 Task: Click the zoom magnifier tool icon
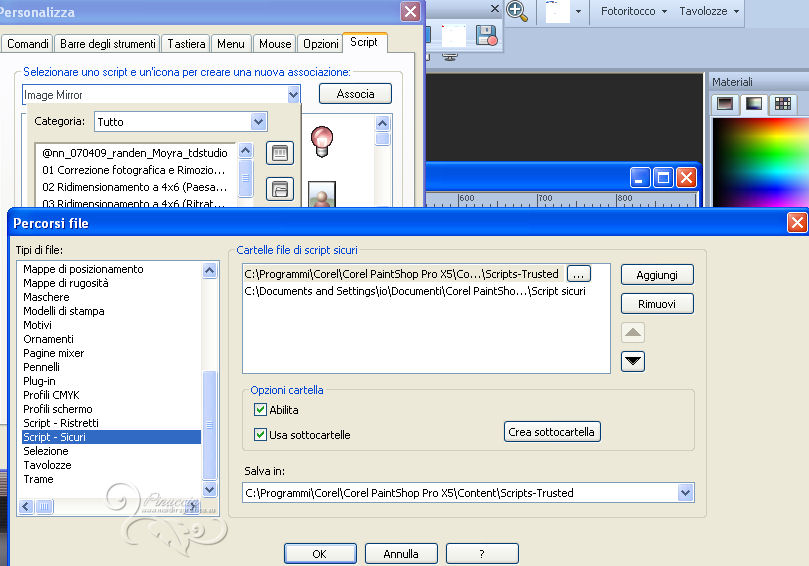coord(517,11)
